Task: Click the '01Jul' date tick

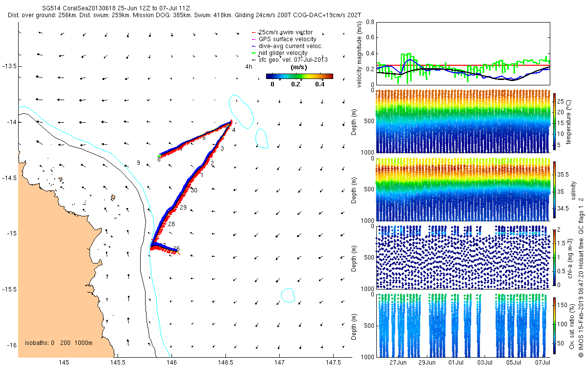Action: 457,363
